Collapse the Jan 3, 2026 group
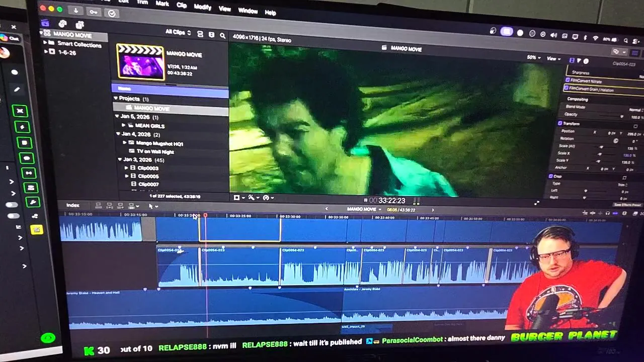Viewport: 644px width, 362px height. 119,159
